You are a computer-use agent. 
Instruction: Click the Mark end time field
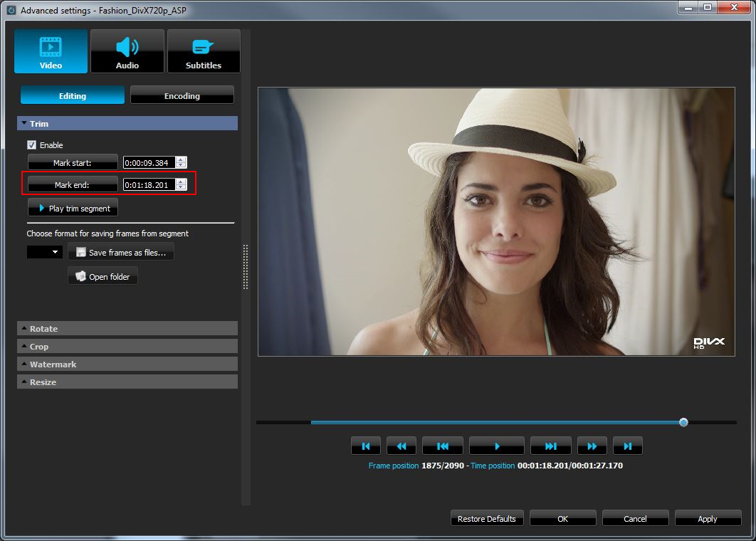pos(151,184)
